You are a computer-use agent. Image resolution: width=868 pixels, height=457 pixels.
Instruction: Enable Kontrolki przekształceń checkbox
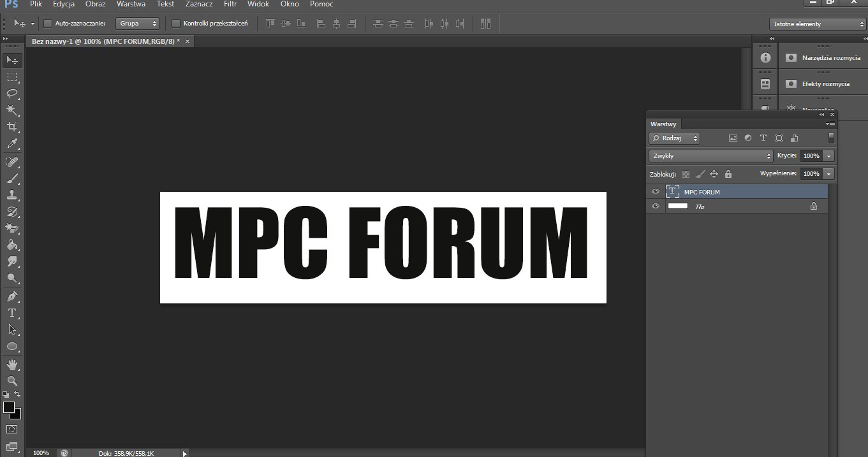[176, 24]
